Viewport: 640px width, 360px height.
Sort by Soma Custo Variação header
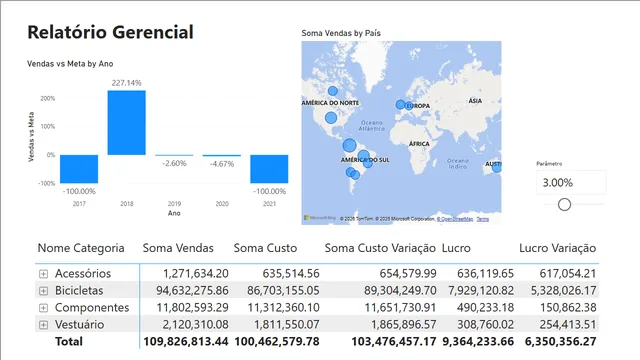click(x=380, y=248)
